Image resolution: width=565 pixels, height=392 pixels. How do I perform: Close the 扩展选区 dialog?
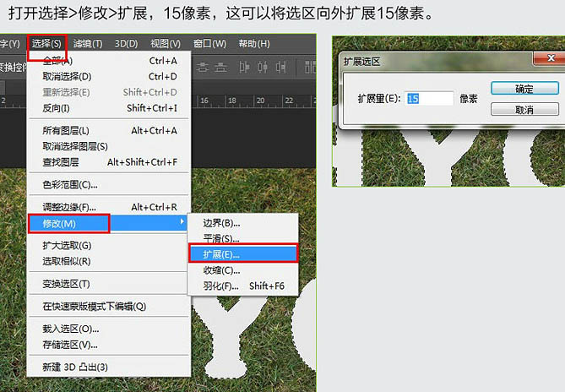click(550, 58)
